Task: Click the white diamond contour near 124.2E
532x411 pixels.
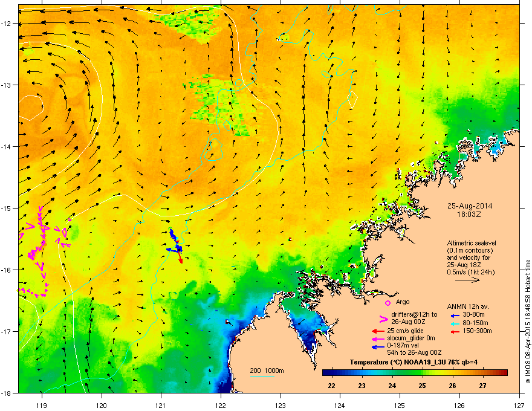Action: click(353, 100)
